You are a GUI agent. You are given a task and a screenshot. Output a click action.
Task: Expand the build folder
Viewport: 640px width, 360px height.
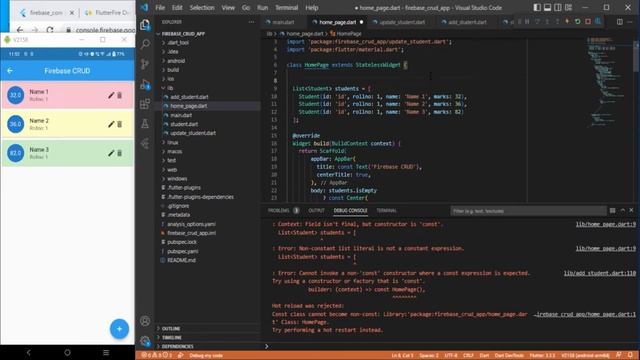point(173,70)
